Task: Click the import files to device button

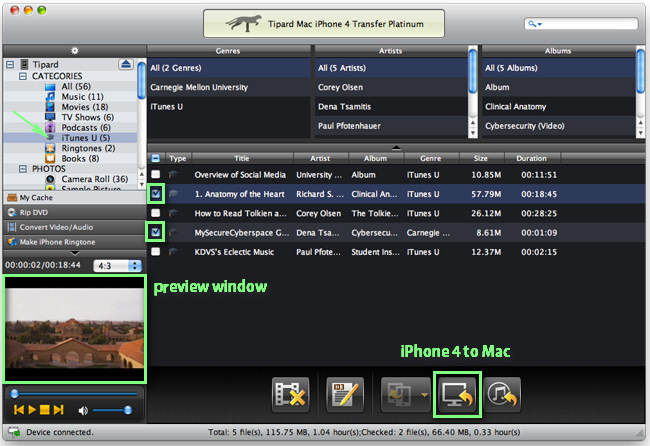Action: pos(399,395)
